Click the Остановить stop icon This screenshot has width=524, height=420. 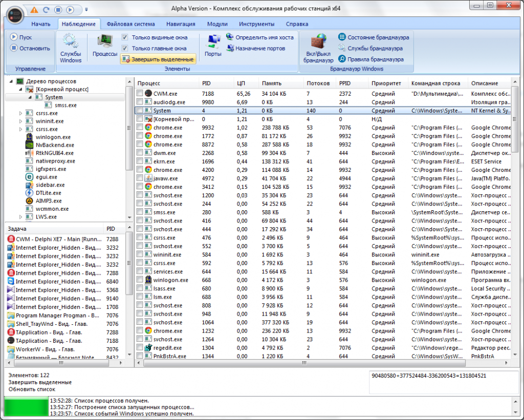point(14,48)
